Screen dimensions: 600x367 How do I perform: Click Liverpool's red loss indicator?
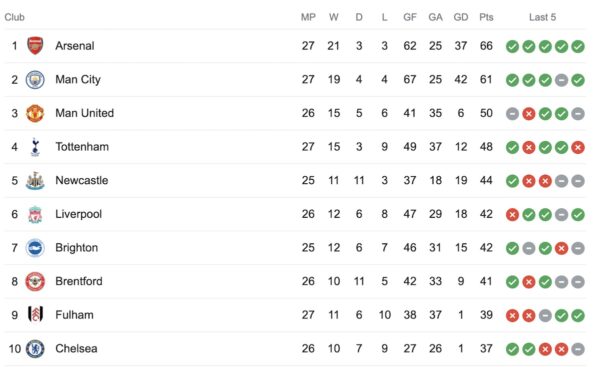click(x=512, y=214)
